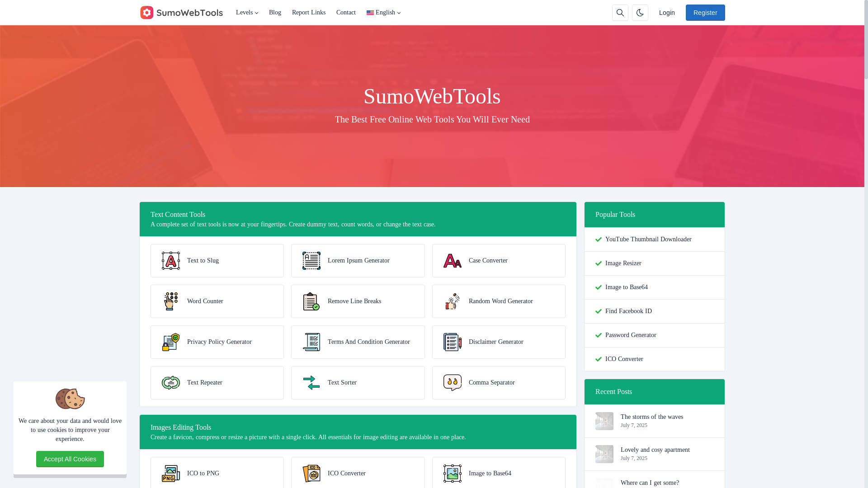
Task: Click the Register button
Action: pyautogui.click(x=705, y=13)
